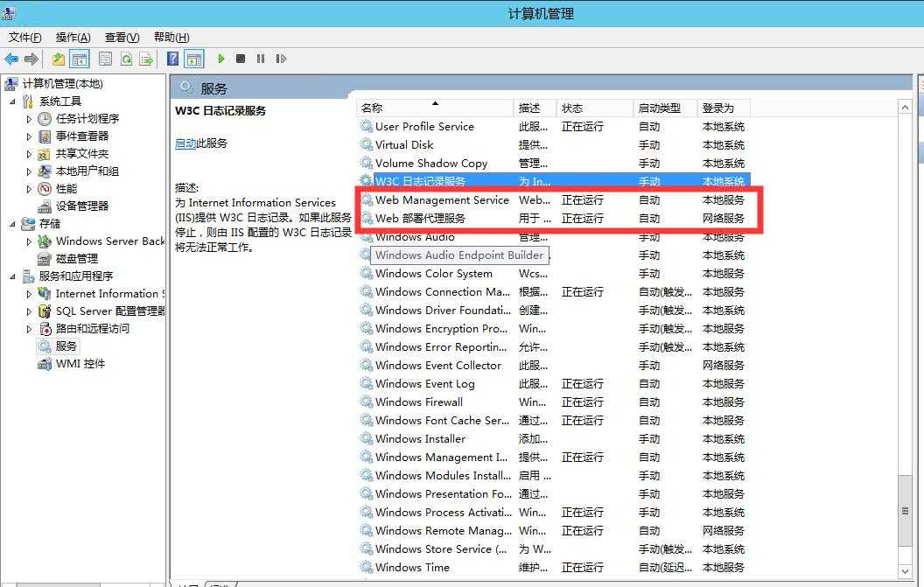The height and width of the screenshot is (587, 924).
Task: Click the Export List toolbar icon
Action: point(146,59)
